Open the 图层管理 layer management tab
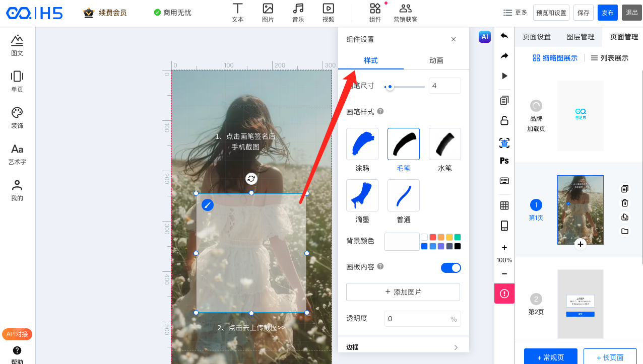This screenshot has height=364, width=643. point(581,37)
